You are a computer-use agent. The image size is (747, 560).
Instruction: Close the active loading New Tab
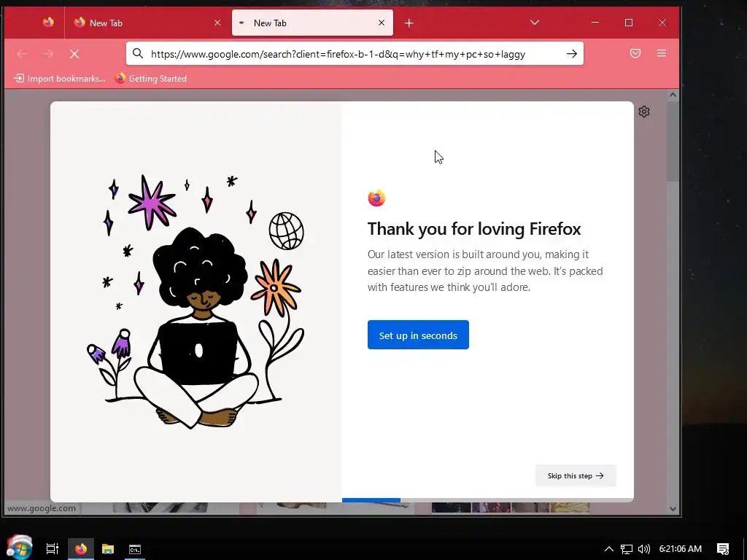click(x=381, y=23)
